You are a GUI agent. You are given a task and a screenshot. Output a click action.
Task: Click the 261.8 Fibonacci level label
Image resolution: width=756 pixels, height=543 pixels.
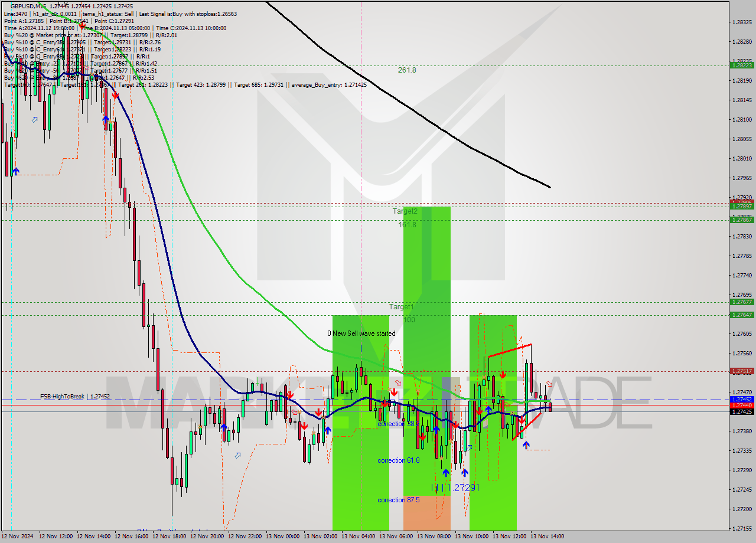(406, 70)
